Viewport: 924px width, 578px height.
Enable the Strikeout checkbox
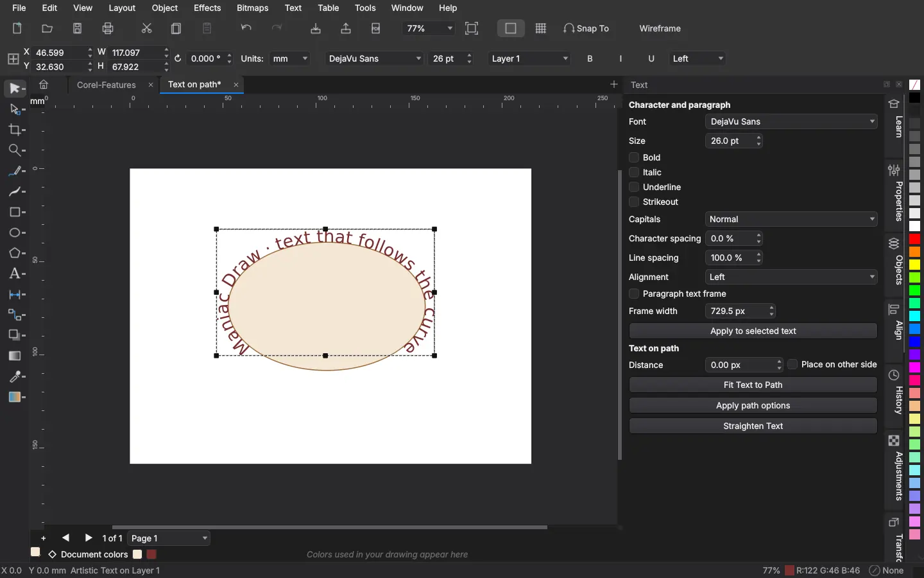coord(634,202)
